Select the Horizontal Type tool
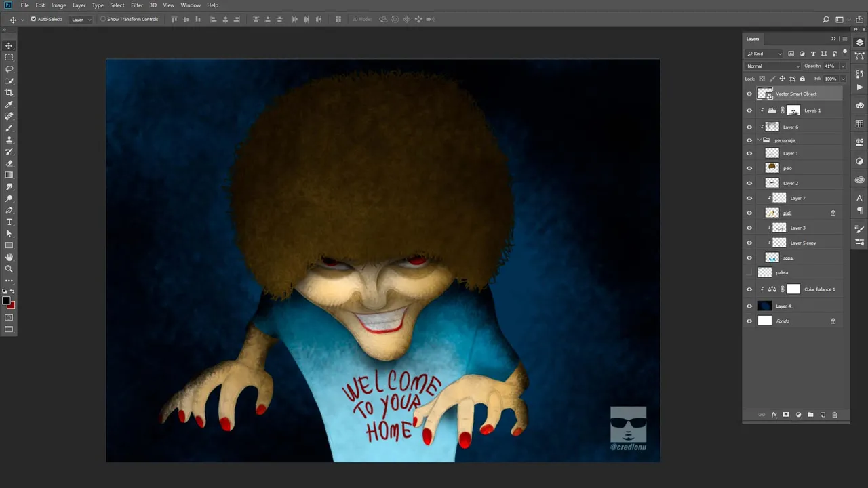This screenshot has height=488, width=868. point(9,222)
